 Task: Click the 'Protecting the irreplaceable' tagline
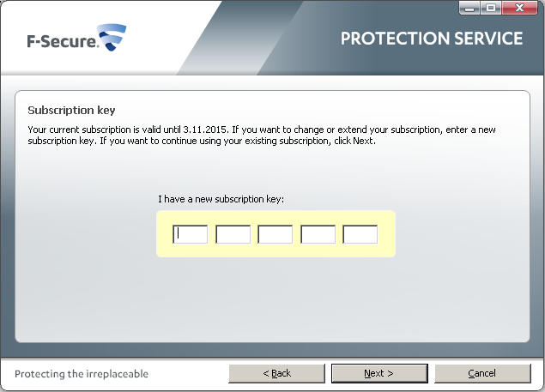point(82,374)
